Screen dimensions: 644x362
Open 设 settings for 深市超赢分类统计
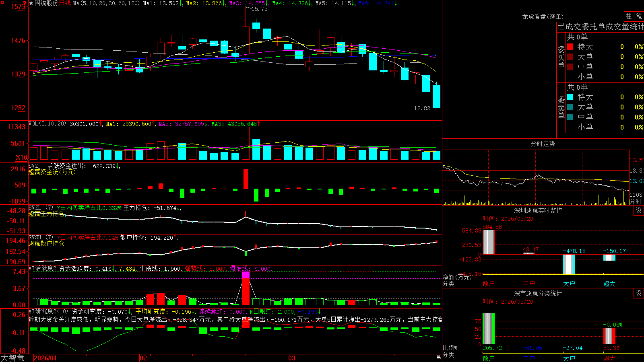click(x=639, y=293)
